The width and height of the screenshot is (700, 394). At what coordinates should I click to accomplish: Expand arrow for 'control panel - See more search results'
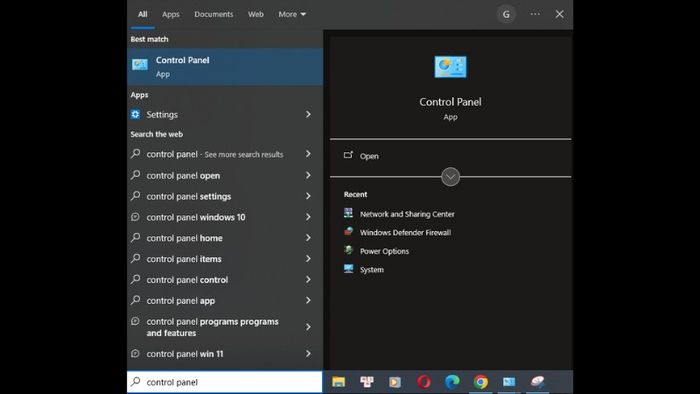point(308,154)
